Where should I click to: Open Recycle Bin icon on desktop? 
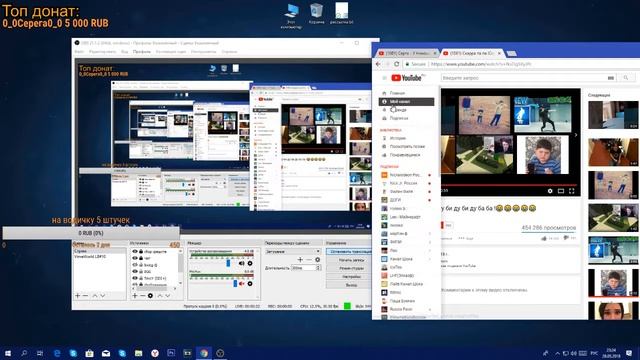(316, 14)
